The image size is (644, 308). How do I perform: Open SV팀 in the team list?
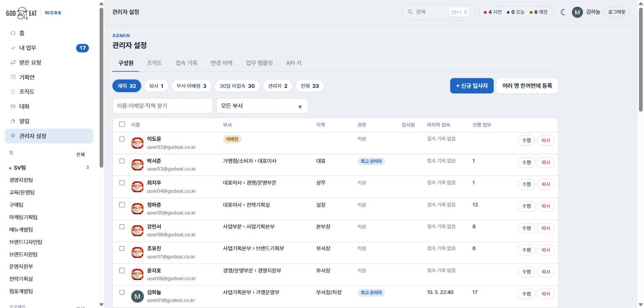pyautogui.click(x=20, y=168)
